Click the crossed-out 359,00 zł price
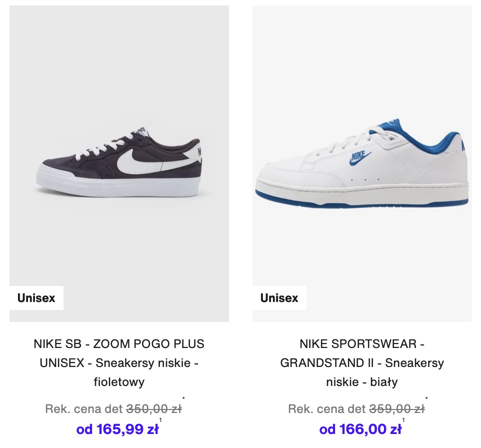 tap(397, 408)
